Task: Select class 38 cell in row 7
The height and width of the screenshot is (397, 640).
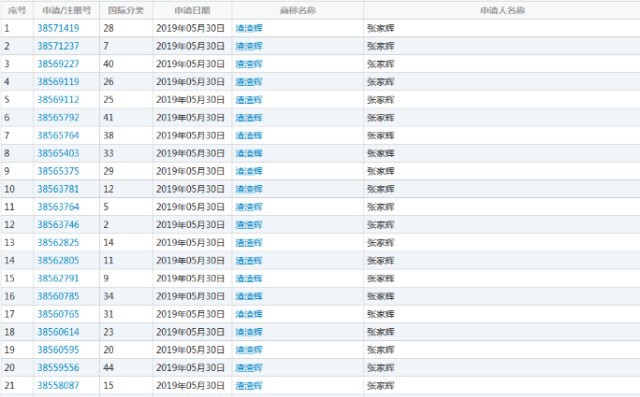Action: (126, 135)
